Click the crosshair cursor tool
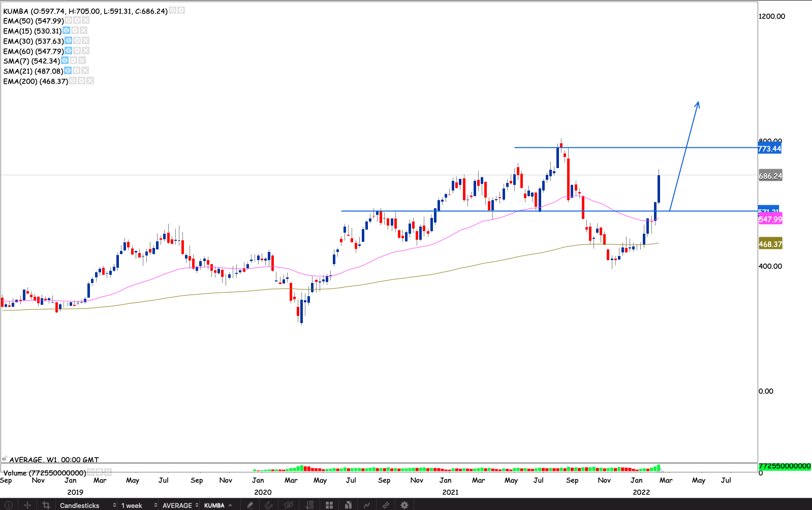 tap(27, 505)
